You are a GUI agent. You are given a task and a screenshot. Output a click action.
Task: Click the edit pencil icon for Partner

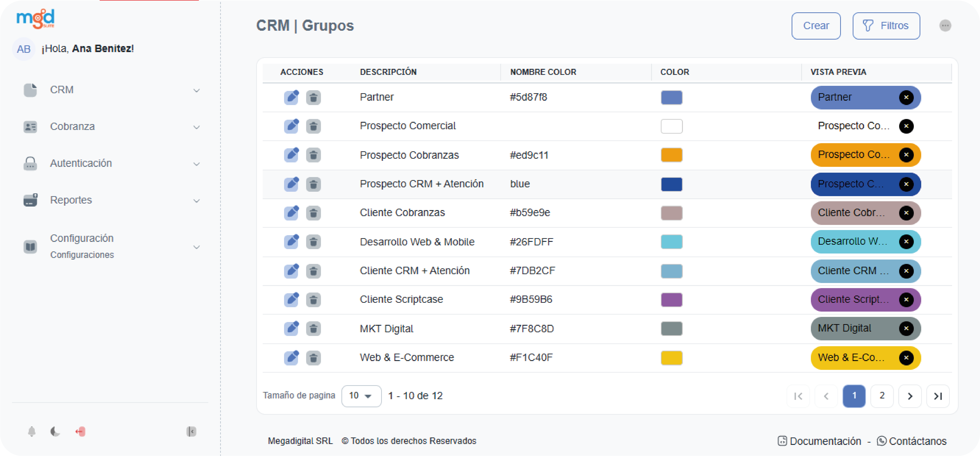291,97
